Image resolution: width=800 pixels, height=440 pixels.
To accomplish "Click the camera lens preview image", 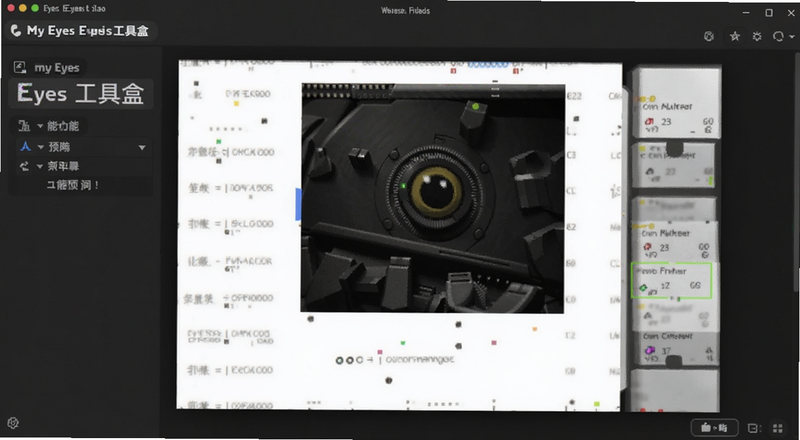I will click(433, 198).
